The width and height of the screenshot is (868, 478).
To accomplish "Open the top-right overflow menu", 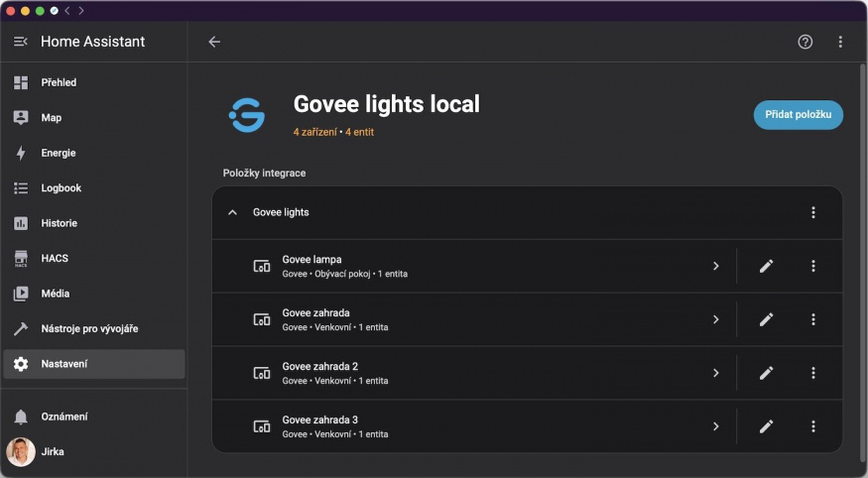I will tap(840, 42).
